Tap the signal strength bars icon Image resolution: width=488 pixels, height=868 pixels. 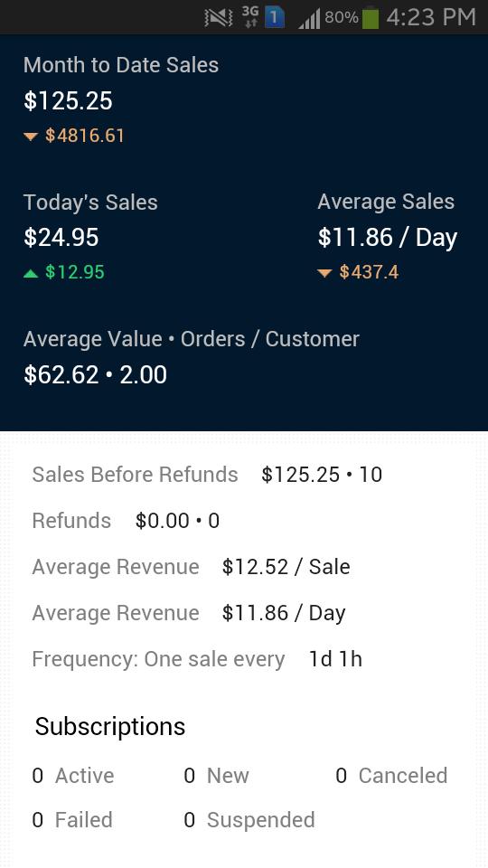[309, 19]
